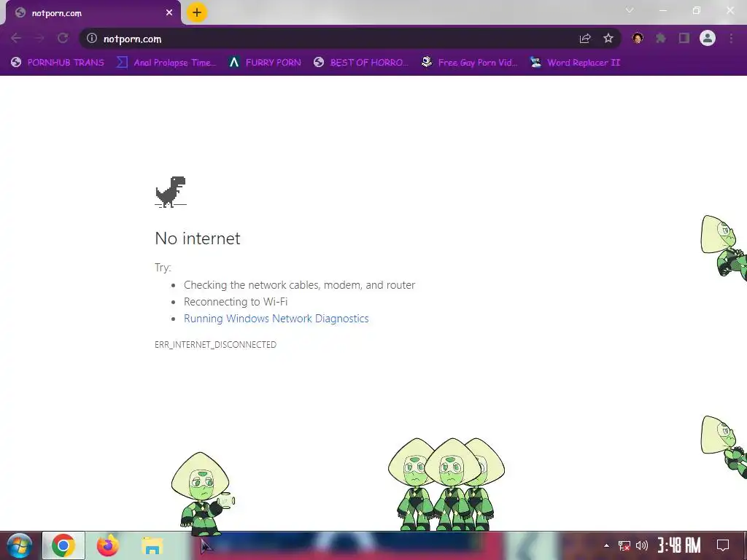Launch Firefox from the taskbar
This screenshot has width=747, height=560.
pyautogui.click(x=108, y=545)
